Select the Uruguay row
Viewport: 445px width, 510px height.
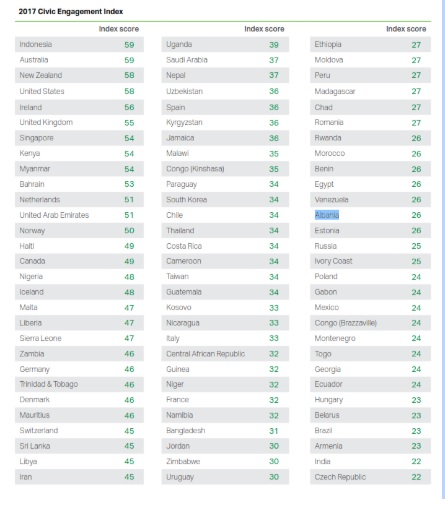click(225, 477)
